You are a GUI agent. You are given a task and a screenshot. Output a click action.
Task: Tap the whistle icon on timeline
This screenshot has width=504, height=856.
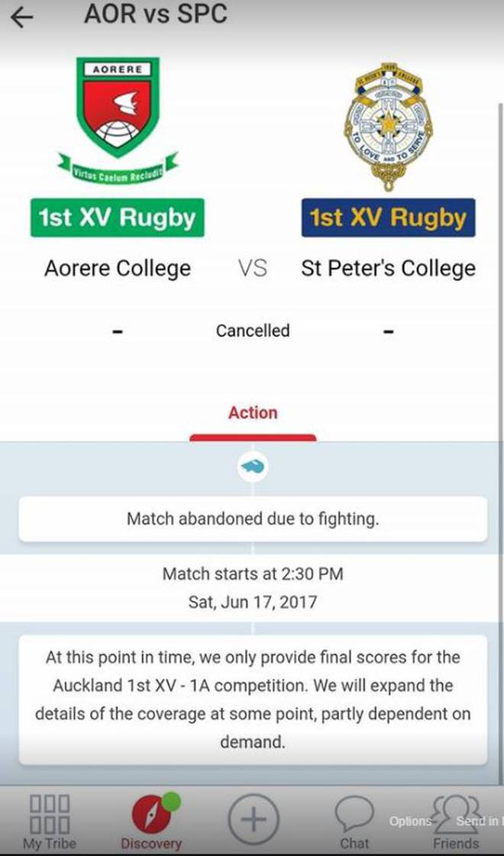coord(253,467)
